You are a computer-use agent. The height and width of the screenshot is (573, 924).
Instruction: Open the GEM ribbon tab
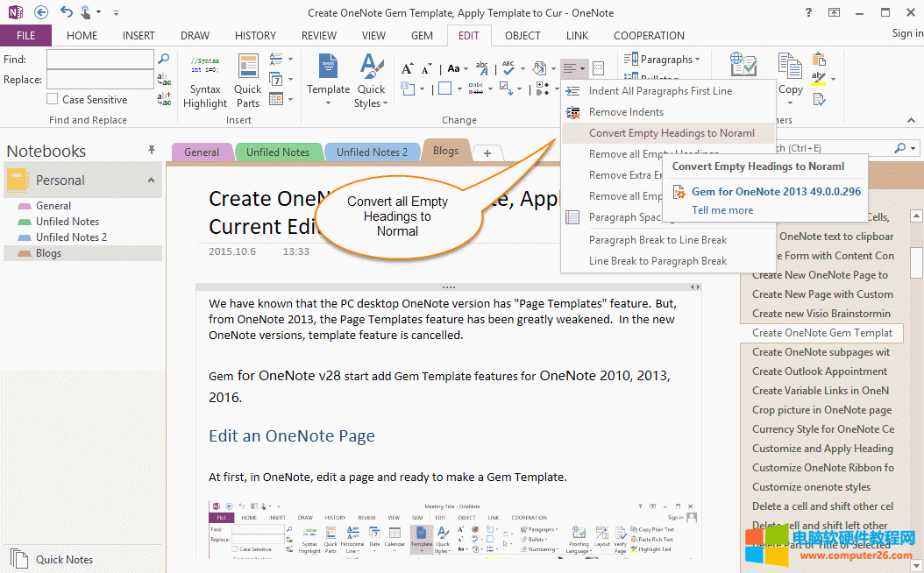pyautogui.click(x=422, y=36)
